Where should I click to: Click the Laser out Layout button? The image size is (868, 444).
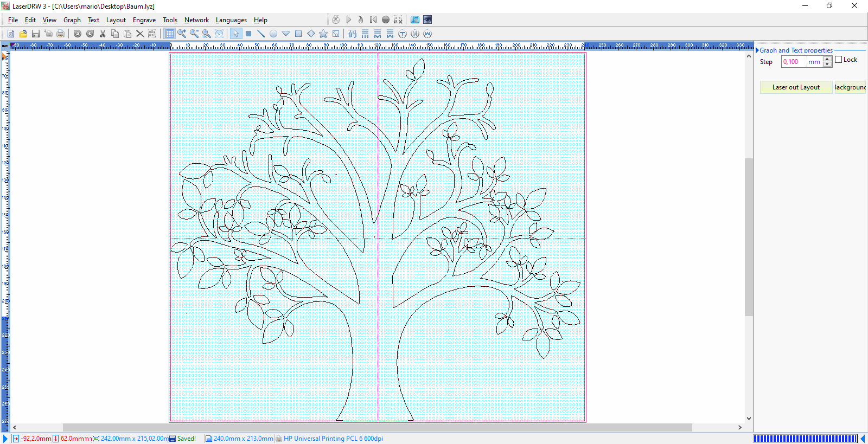click(x=796, y=87)
